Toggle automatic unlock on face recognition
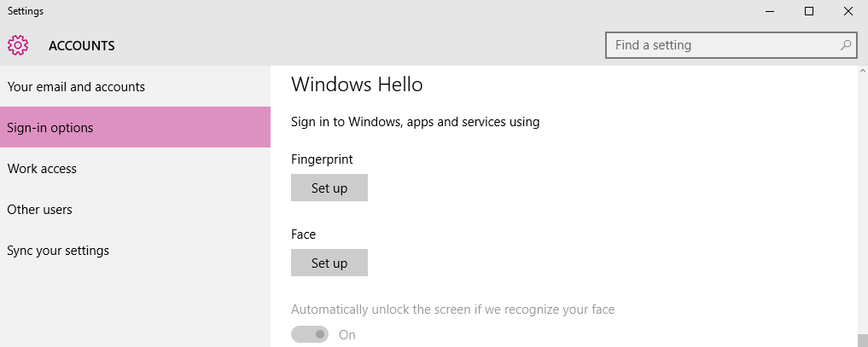Image resolution: width=868 pixels, height=347 pixels. click(310, 335)
